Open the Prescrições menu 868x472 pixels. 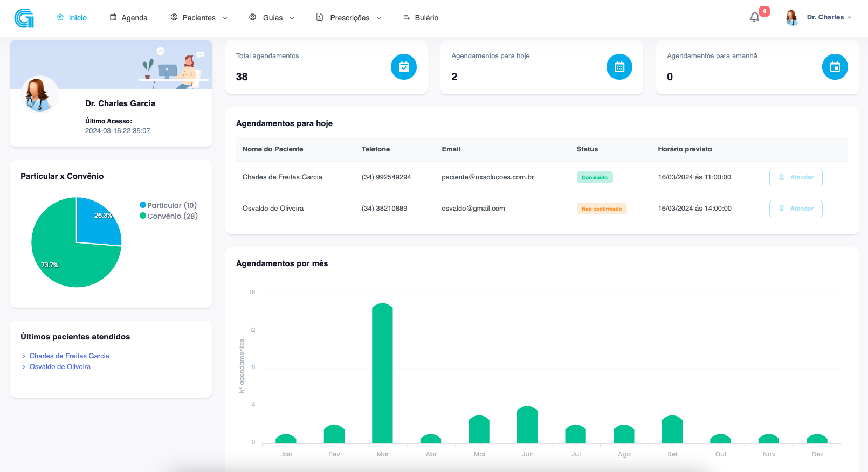click(x=349, y=18)
